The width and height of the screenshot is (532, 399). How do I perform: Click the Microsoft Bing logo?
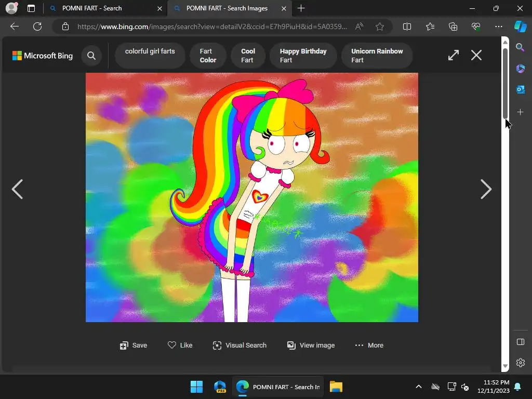tap(43, 56)
